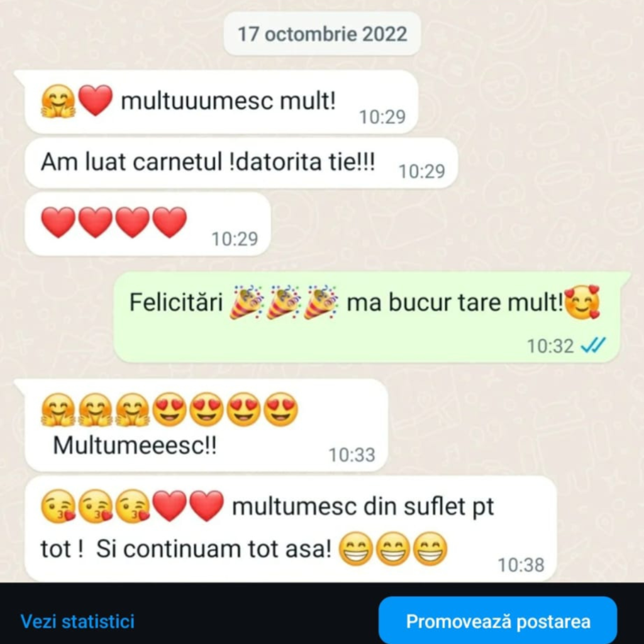
Task: Click the smiling face with hearts emoji
Action: coord(582,303)
